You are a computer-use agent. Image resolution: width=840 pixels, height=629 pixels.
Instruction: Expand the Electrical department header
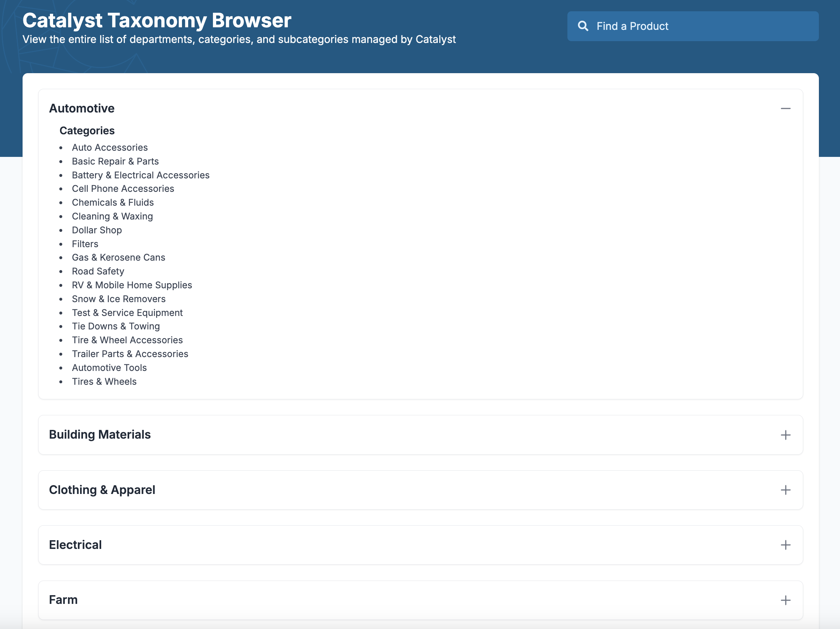[x=76, y=545]
